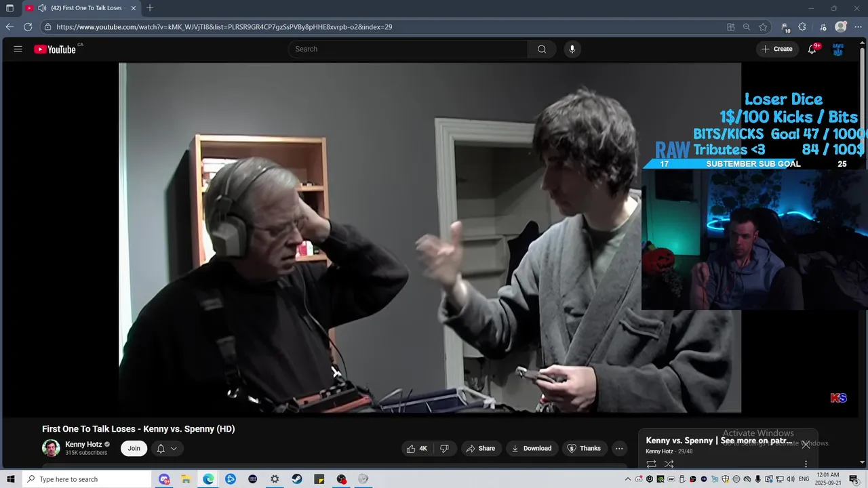868x488 pixels.
Task: Open Steam from the taskbar
Action: pos(297,479)
